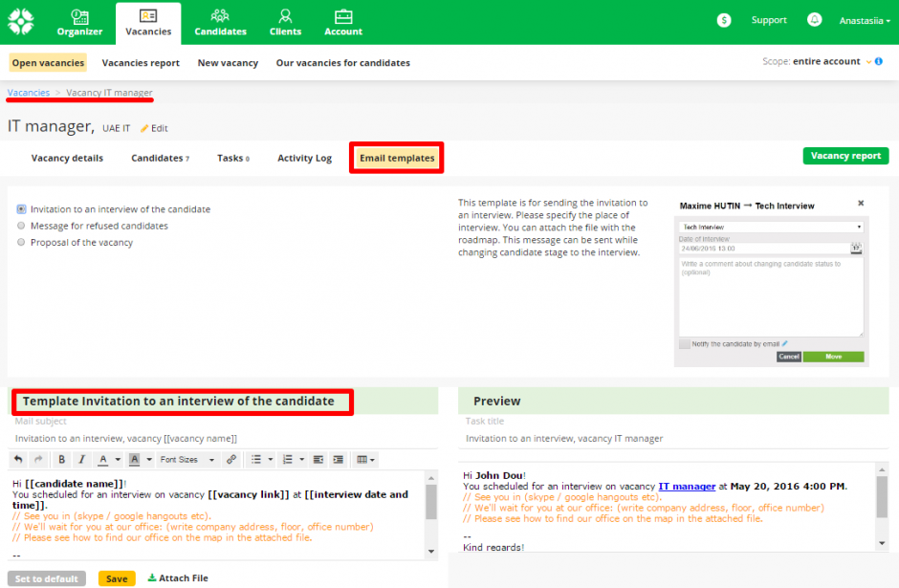
Task: Switch to the Activity Log tab
Action: pos(304,158)
